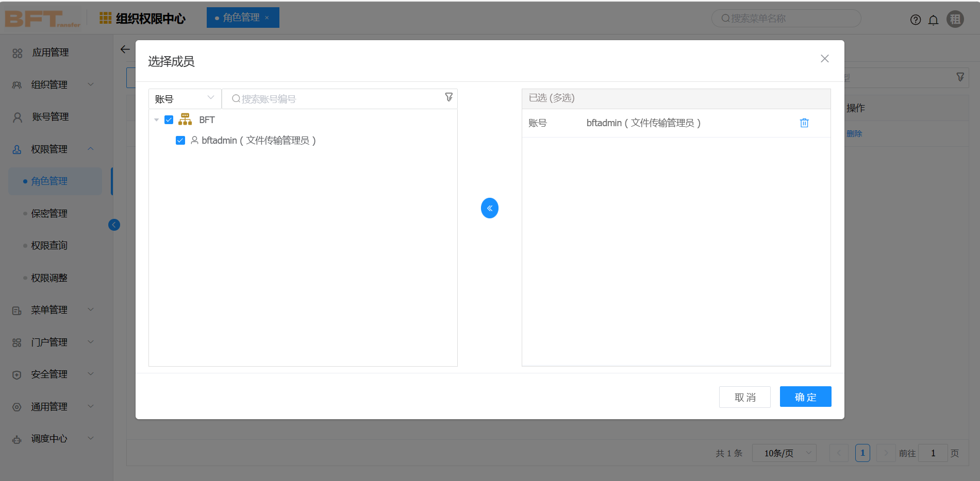
Task: Click the 应用管理 icon in the sidebar
Action: tap(18, 52)
